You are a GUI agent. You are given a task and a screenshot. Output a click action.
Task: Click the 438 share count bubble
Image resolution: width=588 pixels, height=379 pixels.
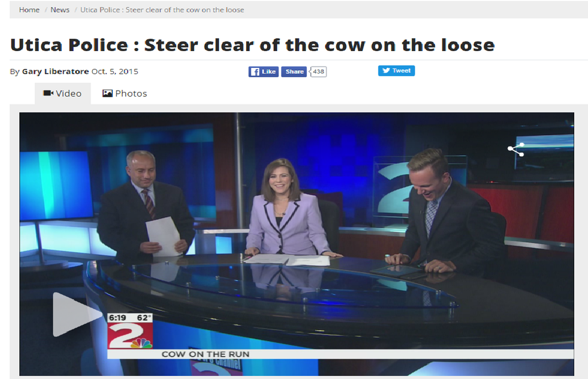click(x=318, y=71)
